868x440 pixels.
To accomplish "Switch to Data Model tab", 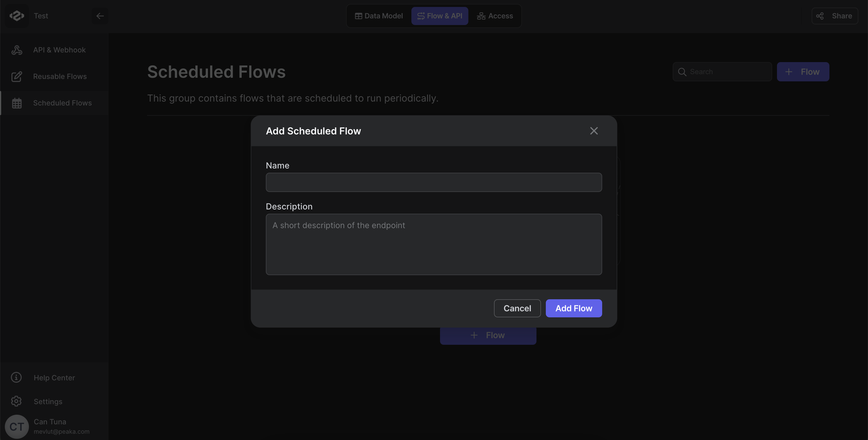I will pos(379,16).
